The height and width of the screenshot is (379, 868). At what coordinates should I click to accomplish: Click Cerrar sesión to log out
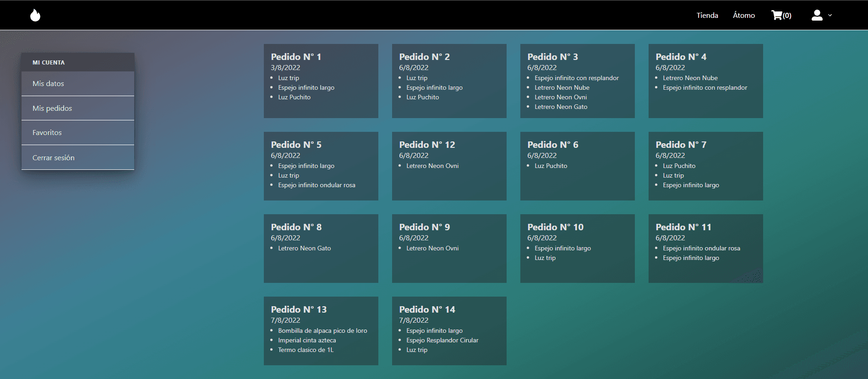click(x=78, y=157)
